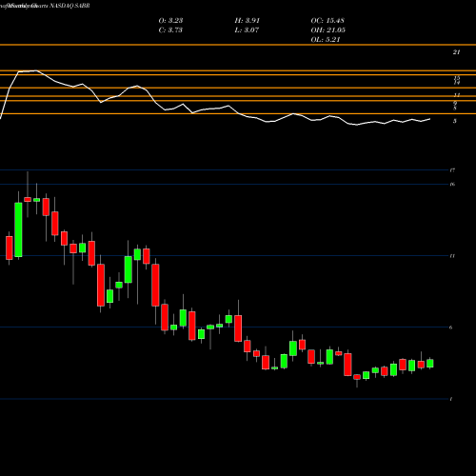Click the tallest green candle near chart start

point(18,229)
